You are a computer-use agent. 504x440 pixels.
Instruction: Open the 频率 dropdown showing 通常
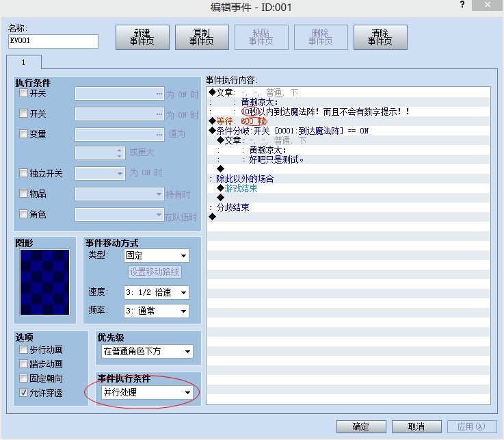(157, 311)
